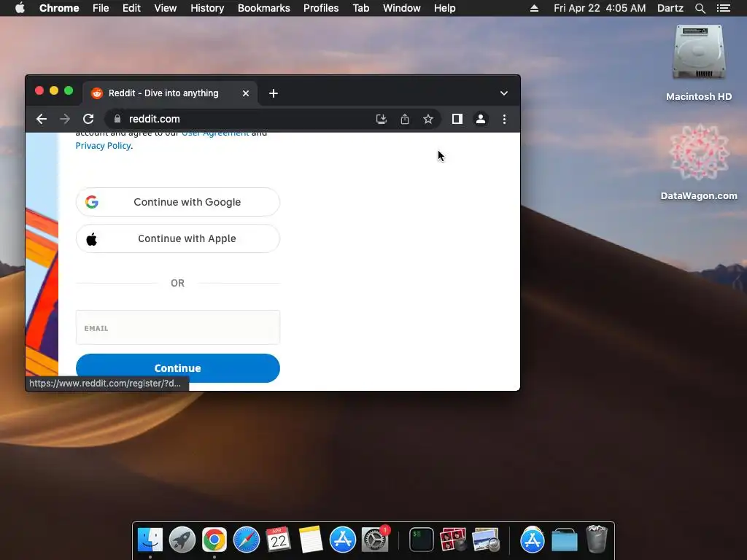Continue with Google sign-up
Image resolution: width=747 pixels, height=560 pixels.
pos(178,202)
